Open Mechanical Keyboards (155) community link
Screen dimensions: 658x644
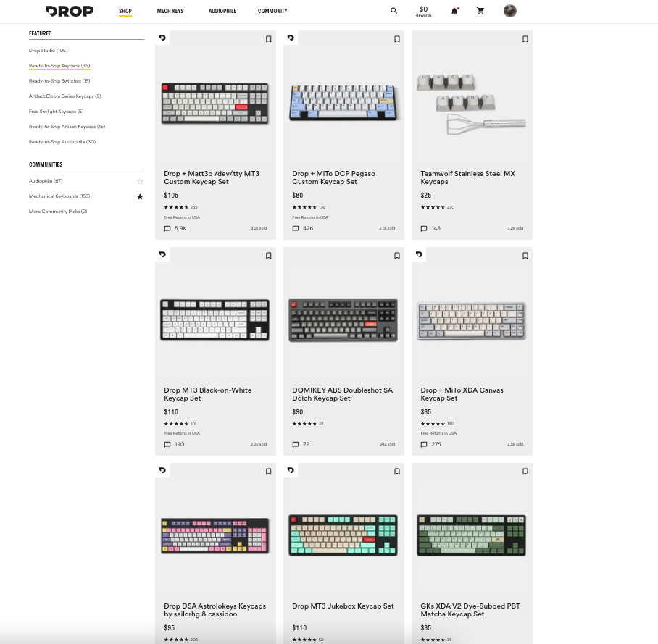click(59, 196)
